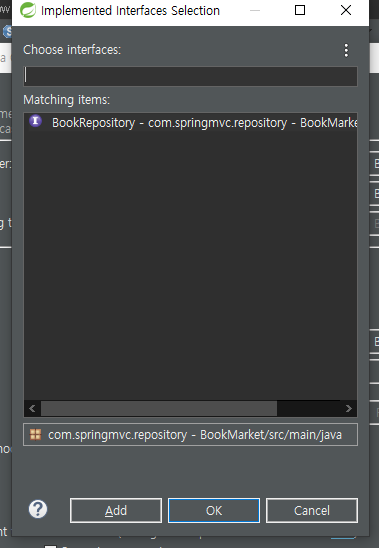Open the three-dot view menu
The image size is (379, 548).
346,50
